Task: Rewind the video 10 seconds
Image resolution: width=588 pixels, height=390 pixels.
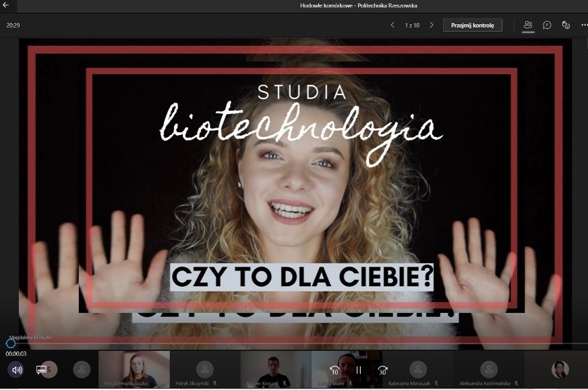Action: 334,370
